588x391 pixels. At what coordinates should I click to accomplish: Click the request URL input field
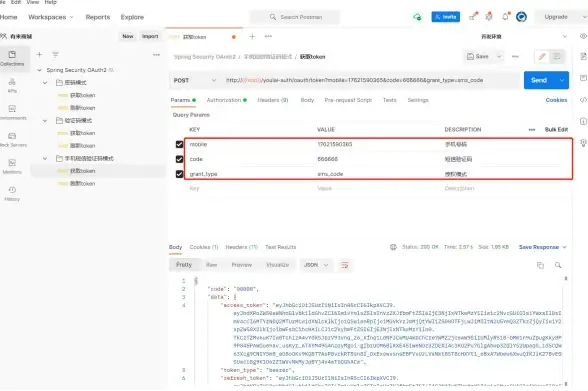click(x=371, y=80)
